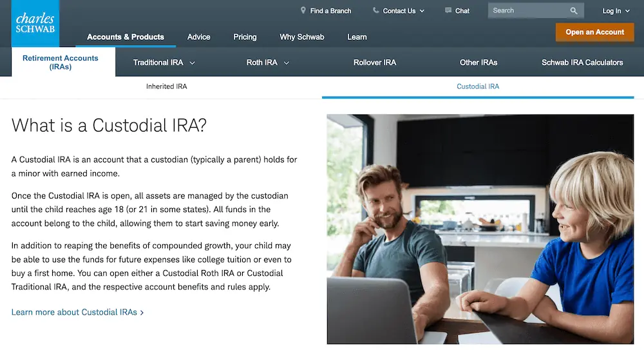Click the Charles Schwab logo
Screen dimensions: 644x350
coord(35,23)
